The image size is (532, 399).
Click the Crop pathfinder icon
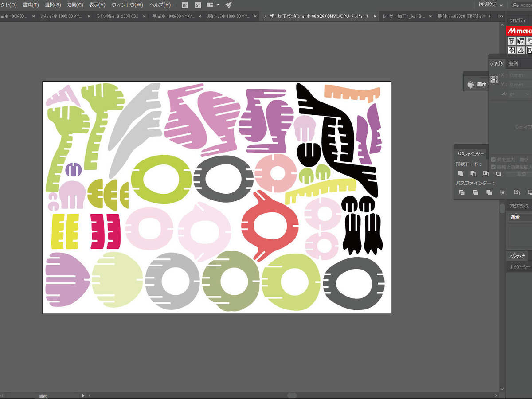coord(503,192)
